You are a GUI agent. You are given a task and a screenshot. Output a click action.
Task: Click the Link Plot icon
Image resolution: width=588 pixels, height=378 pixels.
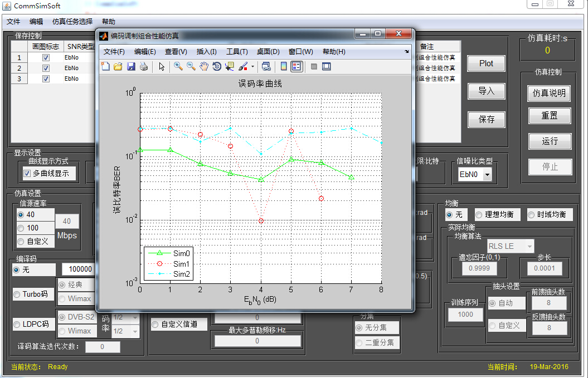click(266, 67)
